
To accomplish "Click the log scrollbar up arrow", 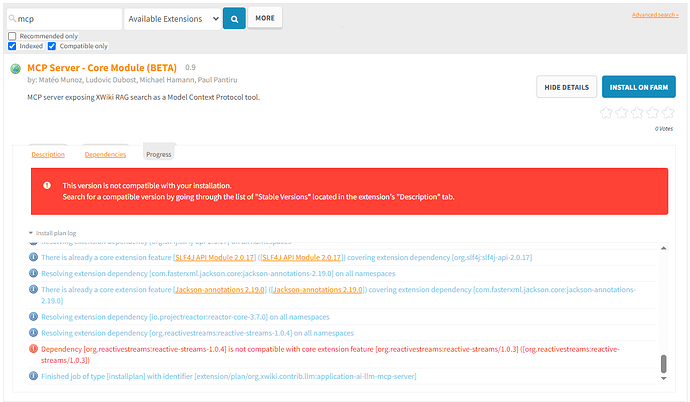I will [x=664, y=249].
